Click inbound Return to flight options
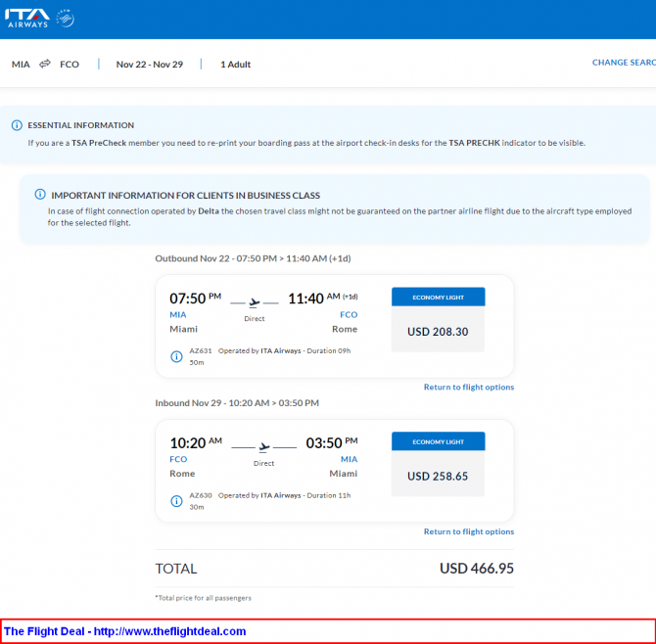656x644 pixels. pos(469,531)
